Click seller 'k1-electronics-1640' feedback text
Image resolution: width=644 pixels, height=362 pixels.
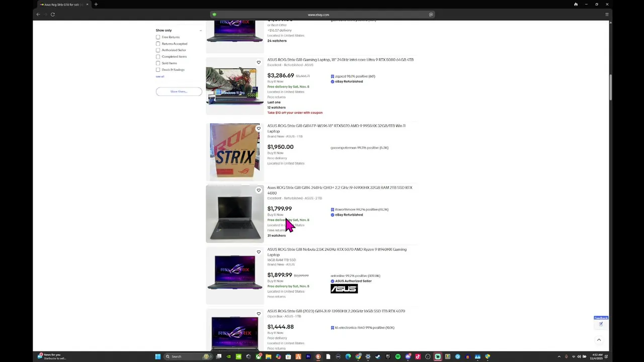coord(365,328)
